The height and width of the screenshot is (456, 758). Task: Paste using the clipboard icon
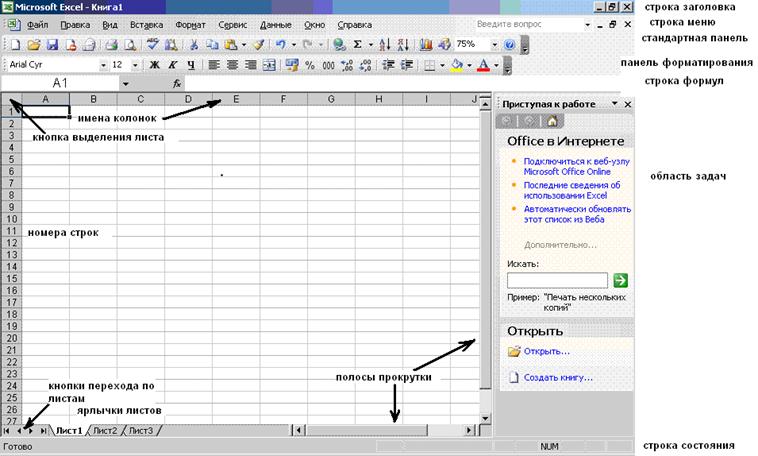pyautogui.click(x=231, y=44)
